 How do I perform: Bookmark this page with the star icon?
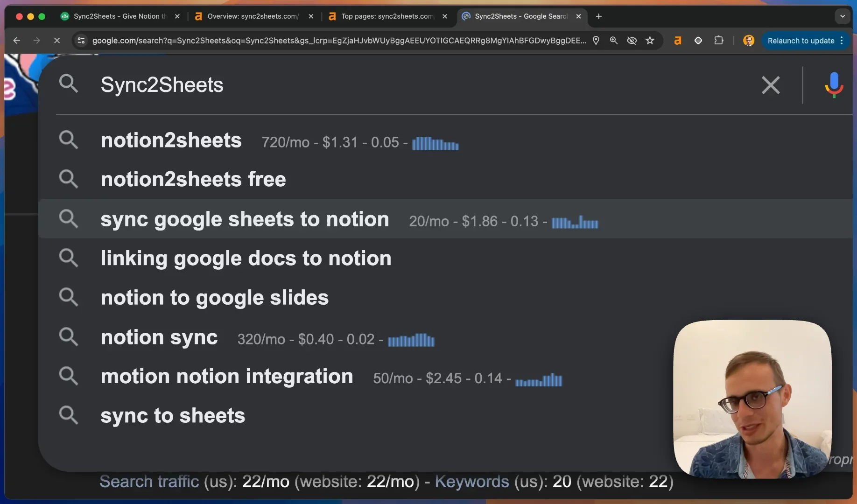[650, 41]
